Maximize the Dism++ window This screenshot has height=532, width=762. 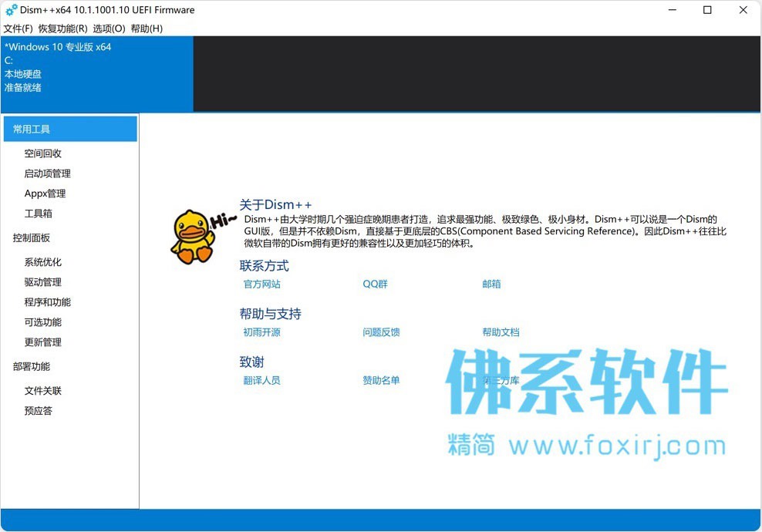point(707,10)
